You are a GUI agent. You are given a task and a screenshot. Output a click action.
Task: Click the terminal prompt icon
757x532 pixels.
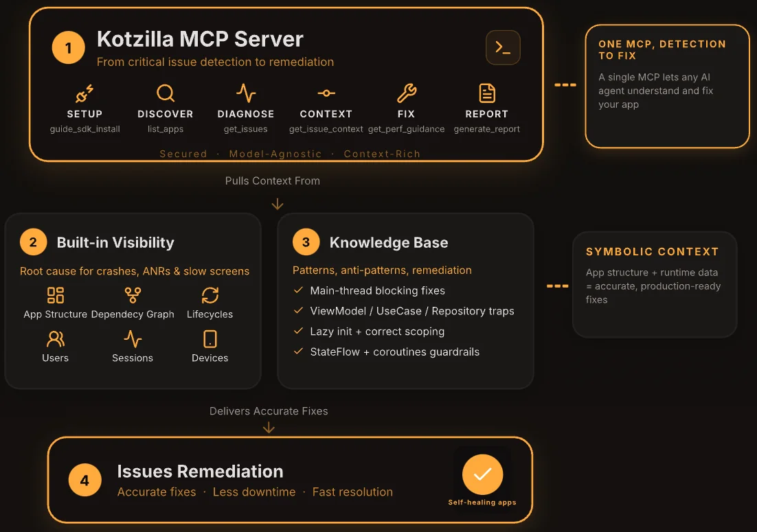click(x=503, y=48)
